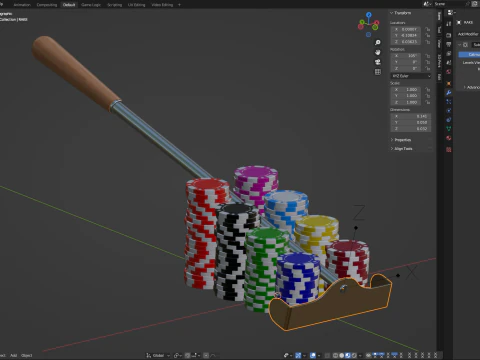
Task: Toggle viewport gizmos button
Action: (298, 355)
